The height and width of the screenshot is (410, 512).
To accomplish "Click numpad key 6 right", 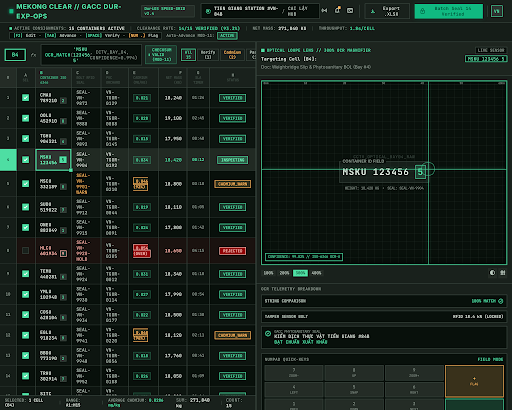I will pyautogui.click(x=414, y=390).
